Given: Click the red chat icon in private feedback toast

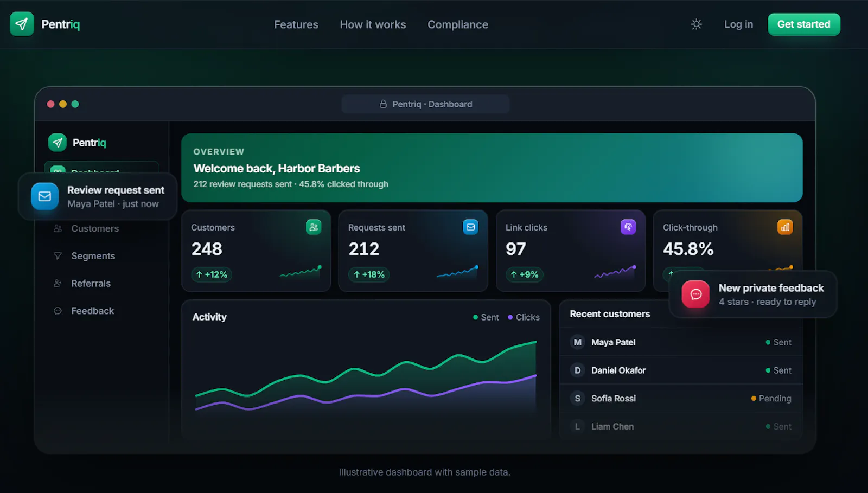Looking at the screenshot, I should pos(695,294).
